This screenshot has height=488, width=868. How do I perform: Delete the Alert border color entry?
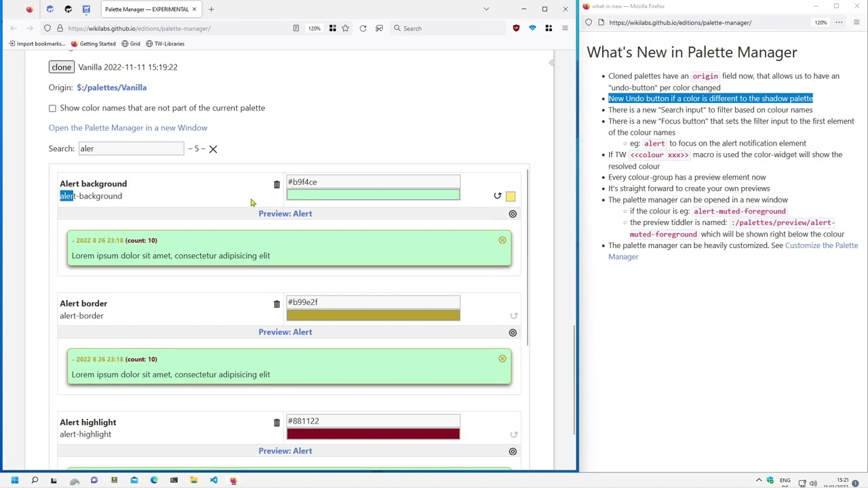point(276,304)
